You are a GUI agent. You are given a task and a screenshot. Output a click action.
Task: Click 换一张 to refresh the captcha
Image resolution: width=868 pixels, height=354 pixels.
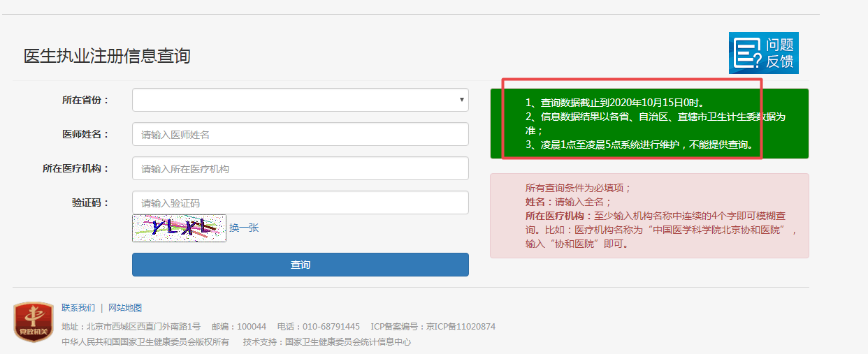point(244,228)
